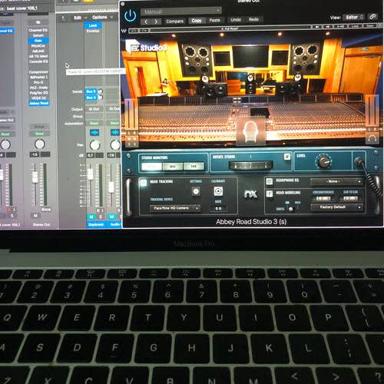Open the Headphone EQ None dropdown

(x=336, y=181)
